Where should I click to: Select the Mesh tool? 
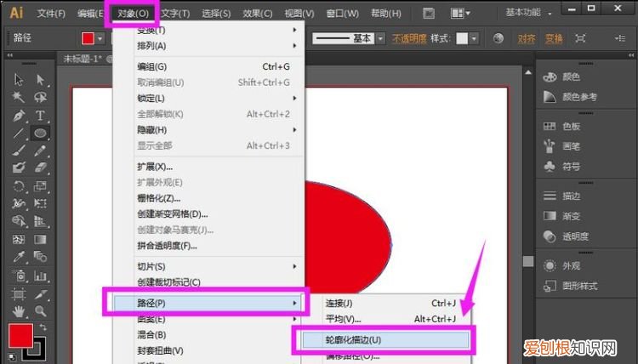click(x=19, y=239)
